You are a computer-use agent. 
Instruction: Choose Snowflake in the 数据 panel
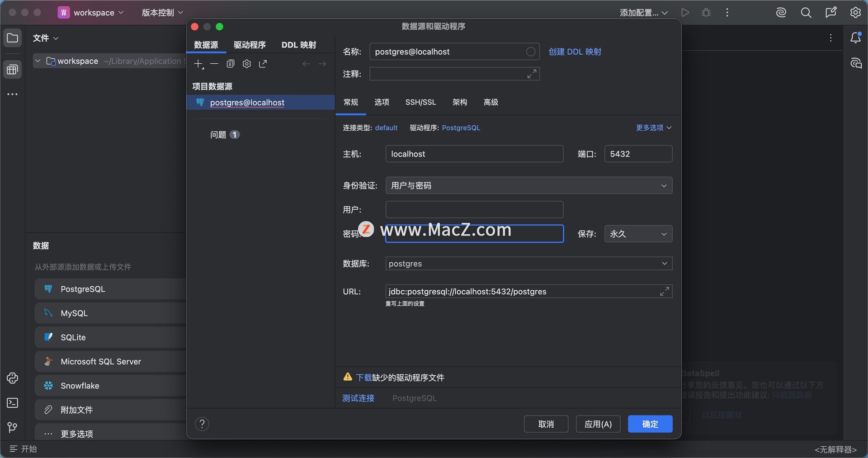(x=111, y=386)
